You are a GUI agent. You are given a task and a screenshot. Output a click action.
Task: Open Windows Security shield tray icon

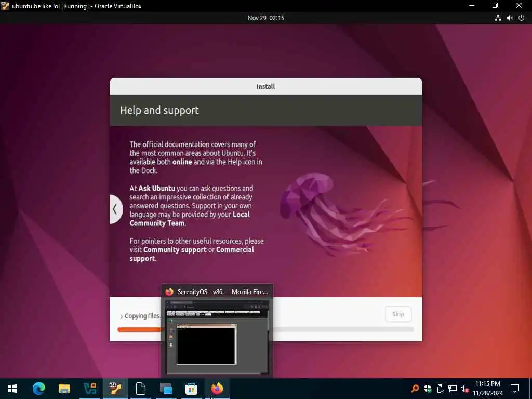[428, 389]
